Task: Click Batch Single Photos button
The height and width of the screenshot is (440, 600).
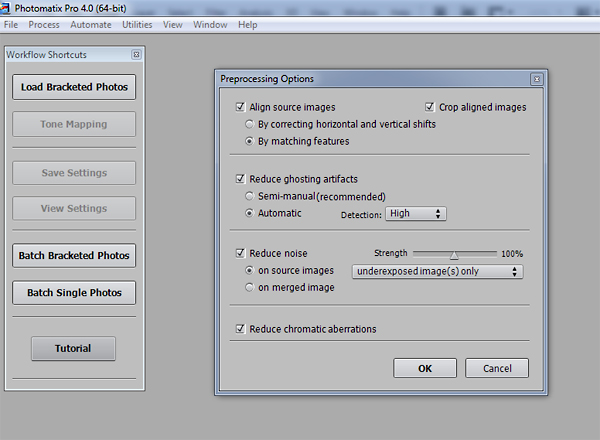Action: tap(74, 293)
